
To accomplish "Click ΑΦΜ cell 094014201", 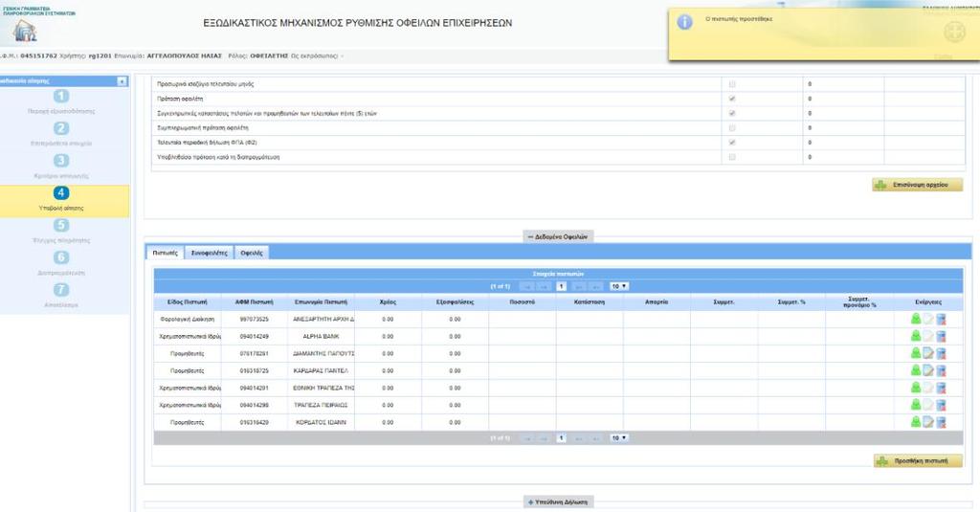I will (255, 388).
